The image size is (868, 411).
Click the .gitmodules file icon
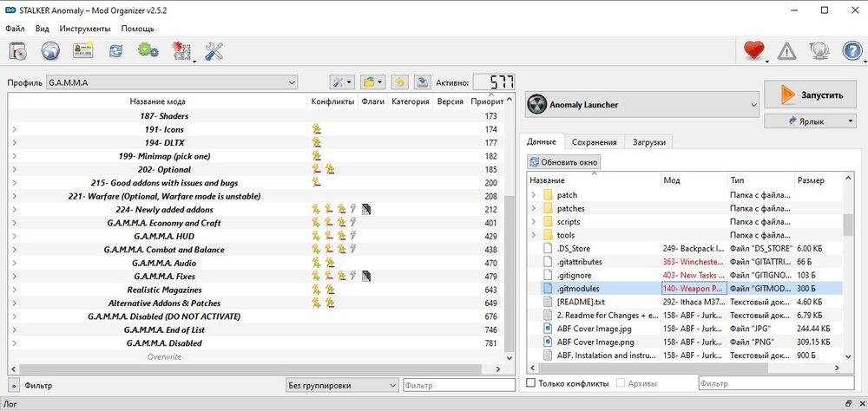[548, 288]
